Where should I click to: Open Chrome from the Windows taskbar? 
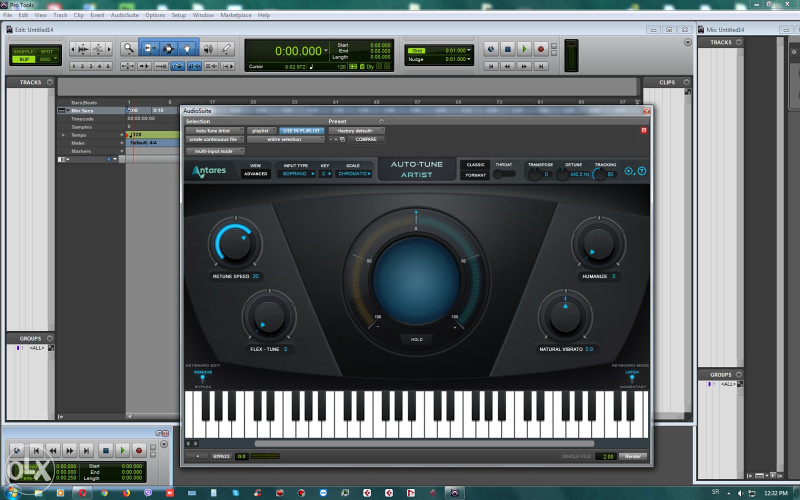pos(104,493)
